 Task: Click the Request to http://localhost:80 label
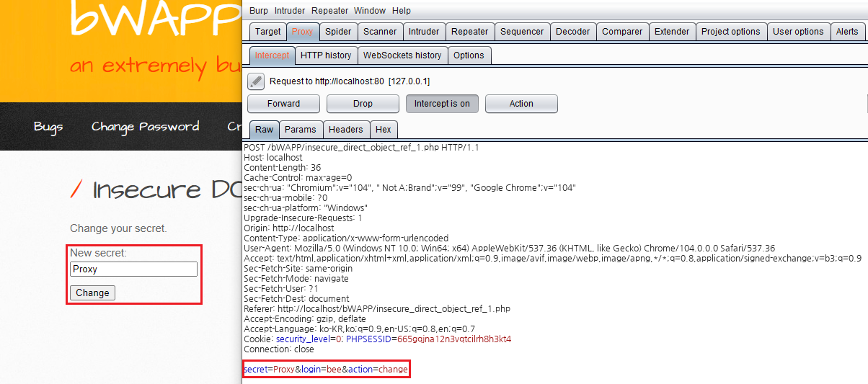pos(350,81)
